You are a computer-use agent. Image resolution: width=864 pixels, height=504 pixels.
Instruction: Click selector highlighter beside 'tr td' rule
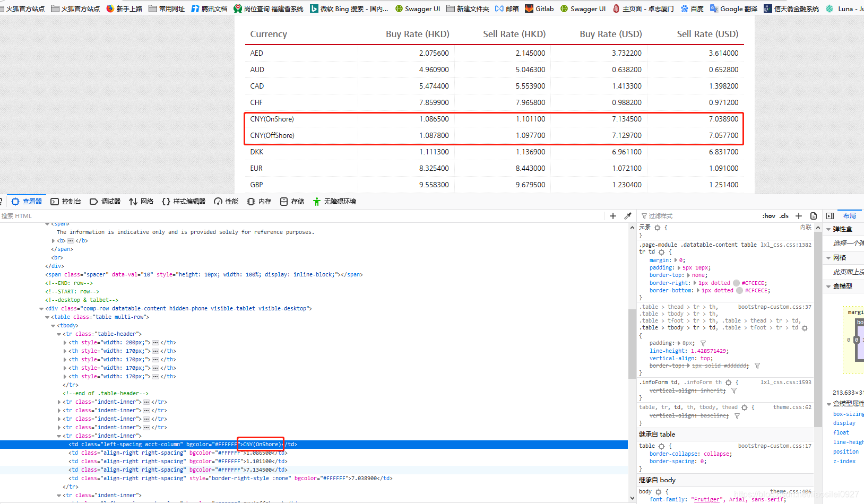click(661, 252)
